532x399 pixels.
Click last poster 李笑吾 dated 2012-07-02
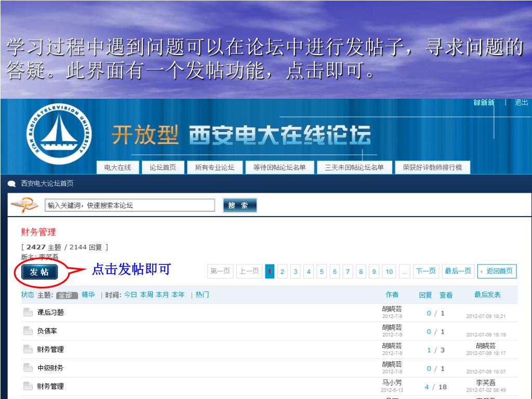click(x=486, y=383)
